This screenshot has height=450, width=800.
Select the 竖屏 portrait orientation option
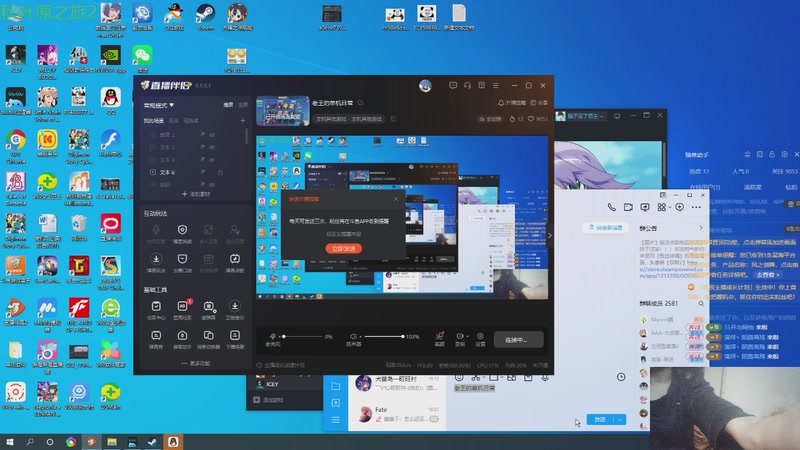243,105
